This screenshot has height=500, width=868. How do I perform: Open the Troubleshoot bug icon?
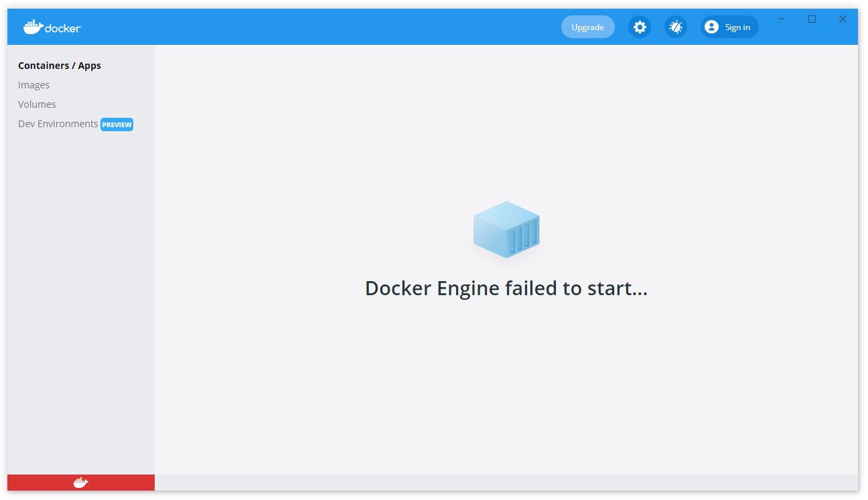click(x=676, y=27)
